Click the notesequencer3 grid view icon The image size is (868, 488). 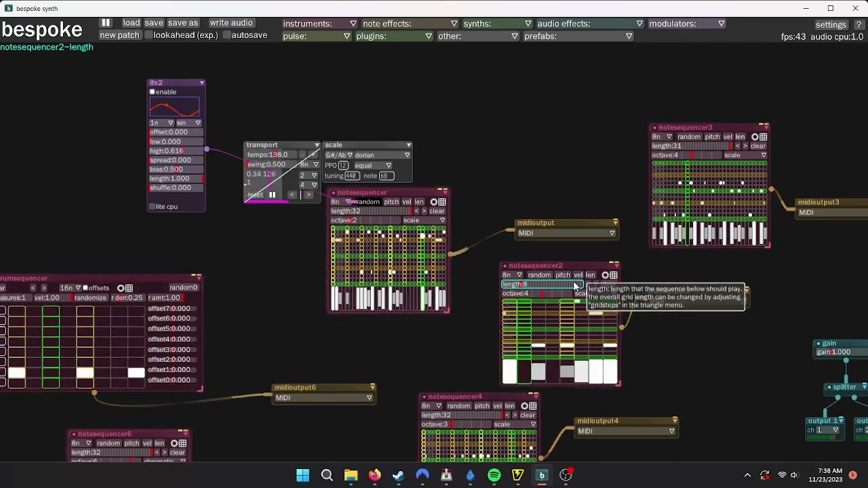tap(763, 137)
